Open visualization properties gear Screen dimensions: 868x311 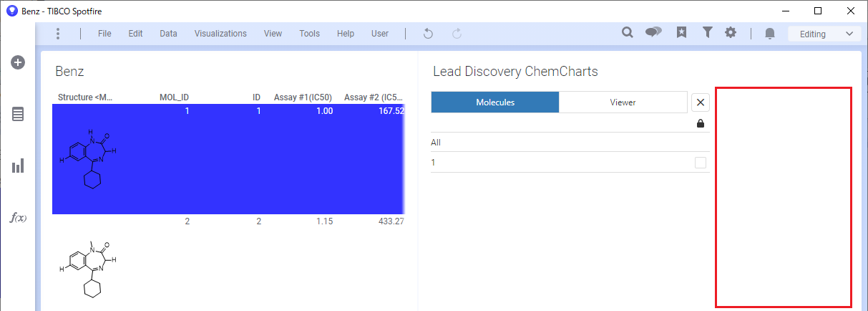731,33
